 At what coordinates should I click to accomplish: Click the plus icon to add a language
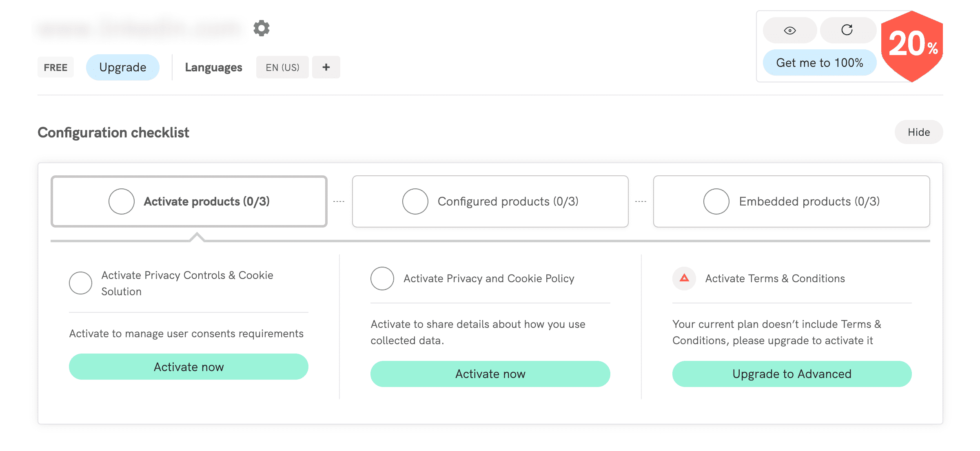coord(326,67)
